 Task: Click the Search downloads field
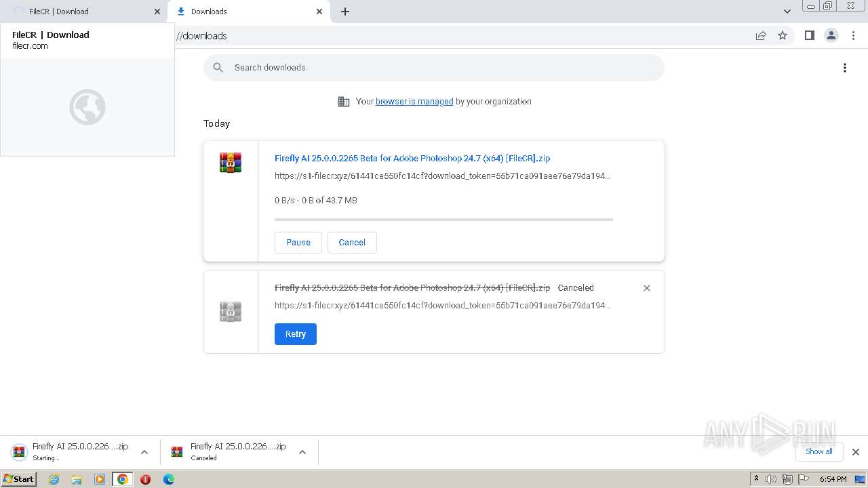coord(434,68)
